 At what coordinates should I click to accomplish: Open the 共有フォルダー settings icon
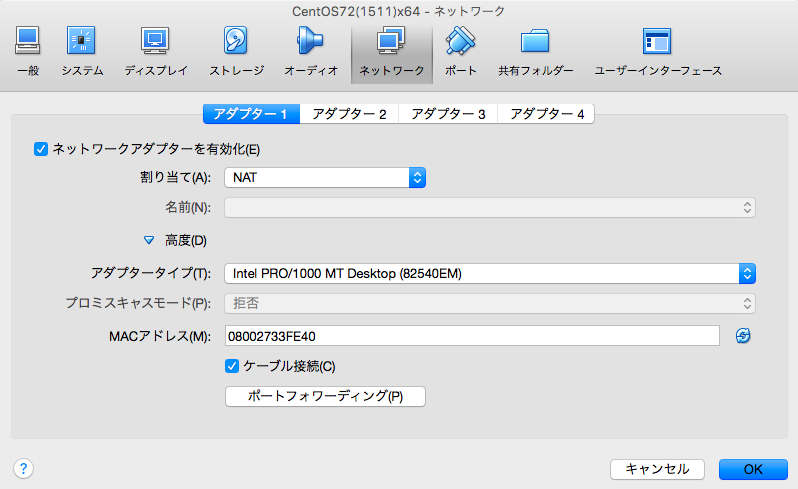pyautogui.click(x=535, y=52)
